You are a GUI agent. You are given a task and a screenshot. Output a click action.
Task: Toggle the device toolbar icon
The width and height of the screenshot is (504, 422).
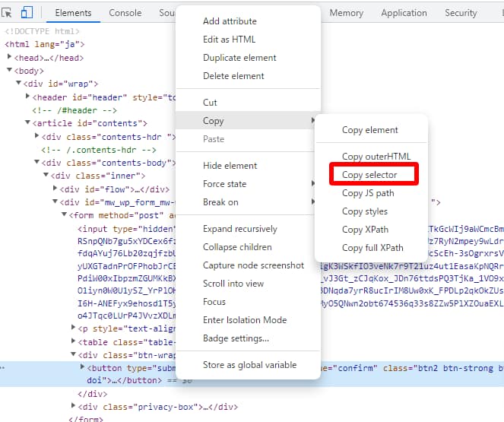point(27,13)
